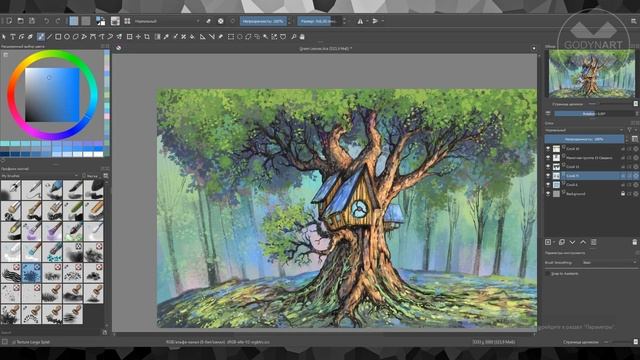Select the Line tool
This screenshot has width=640, height=360.
(x=49, y=37)
